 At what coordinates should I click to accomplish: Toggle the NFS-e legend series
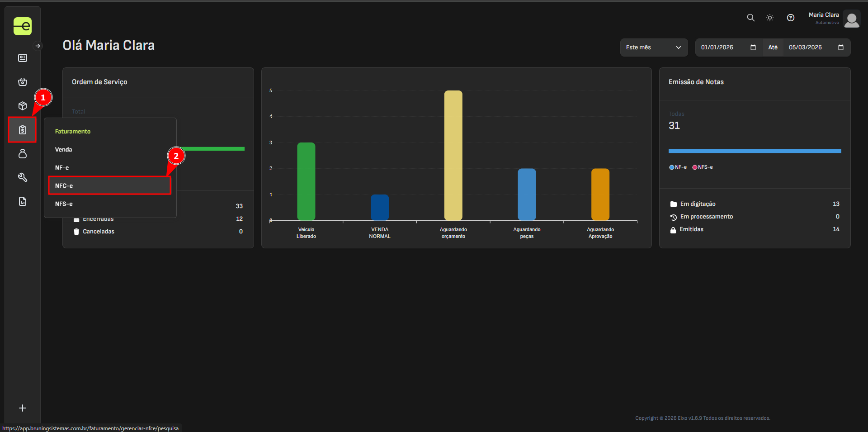703,167
